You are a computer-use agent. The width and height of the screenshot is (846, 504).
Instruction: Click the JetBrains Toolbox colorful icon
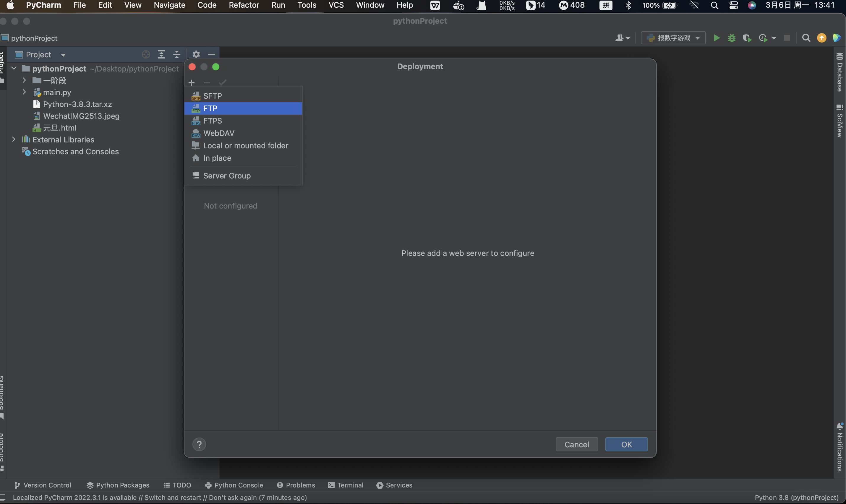[x=837, y=38]
